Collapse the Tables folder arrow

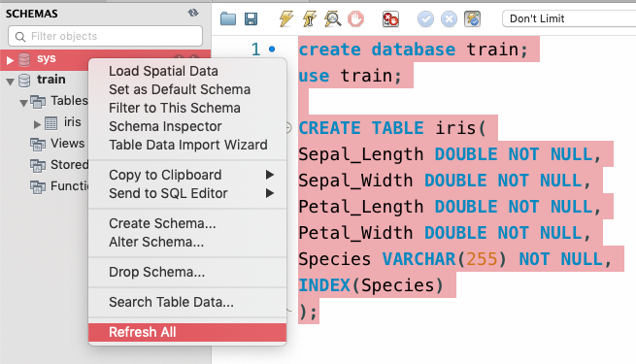tap(24, 103)
